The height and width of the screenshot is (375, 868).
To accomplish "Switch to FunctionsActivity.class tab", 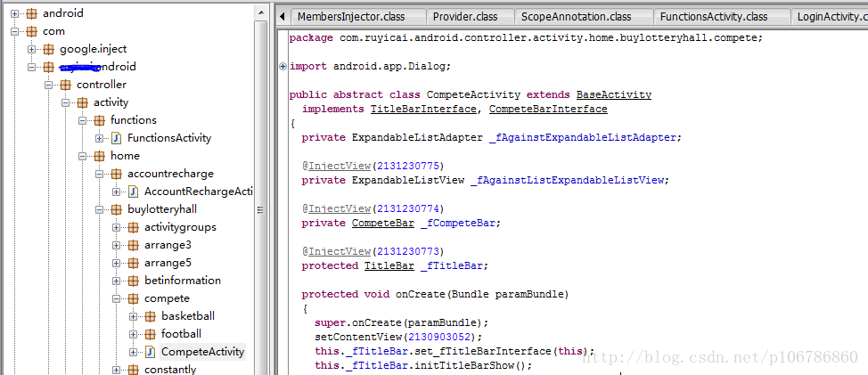I will coord(722,17).
